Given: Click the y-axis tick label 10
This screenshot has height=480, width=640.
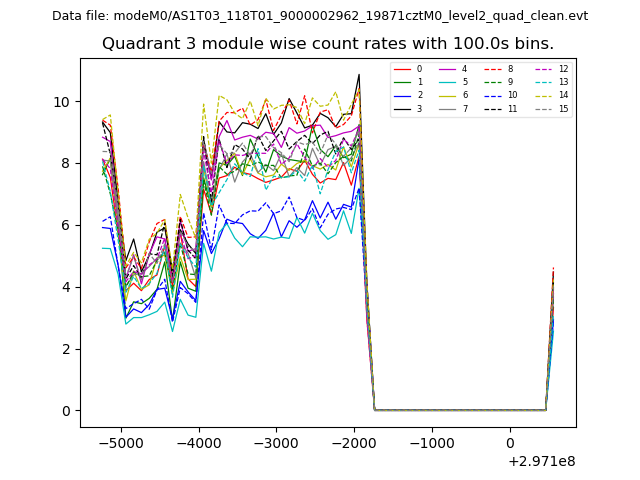Looking at the screenshot, I should (64, 102).
